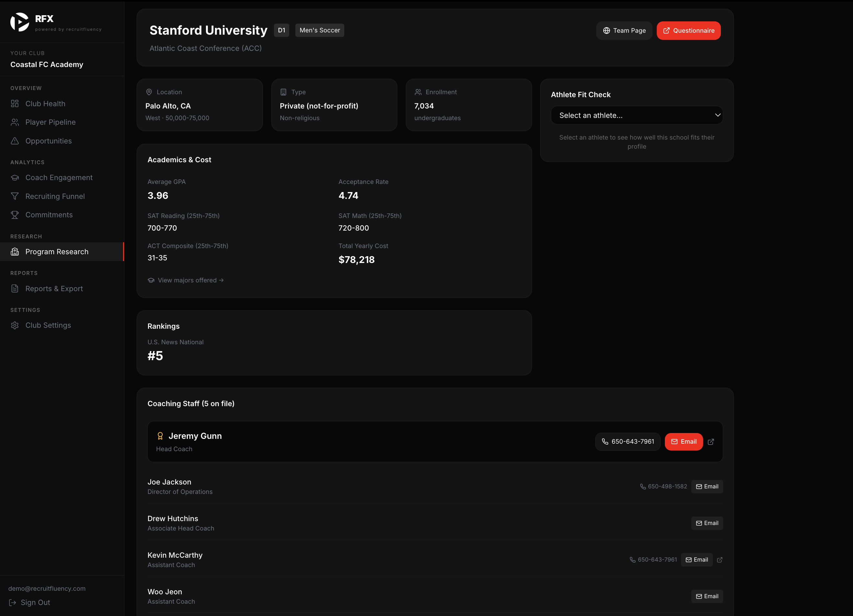This screenshot has width=853, height=616.
Task: Click the RFX logo icon
Action: pos(19,22)
